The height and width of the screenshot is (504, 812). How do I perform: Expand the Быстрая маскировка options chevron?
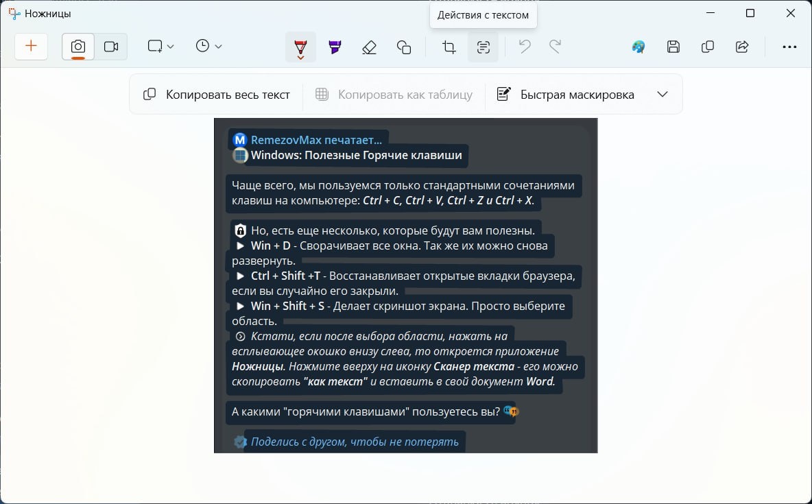pyautogui.click(x=662, y=94)
